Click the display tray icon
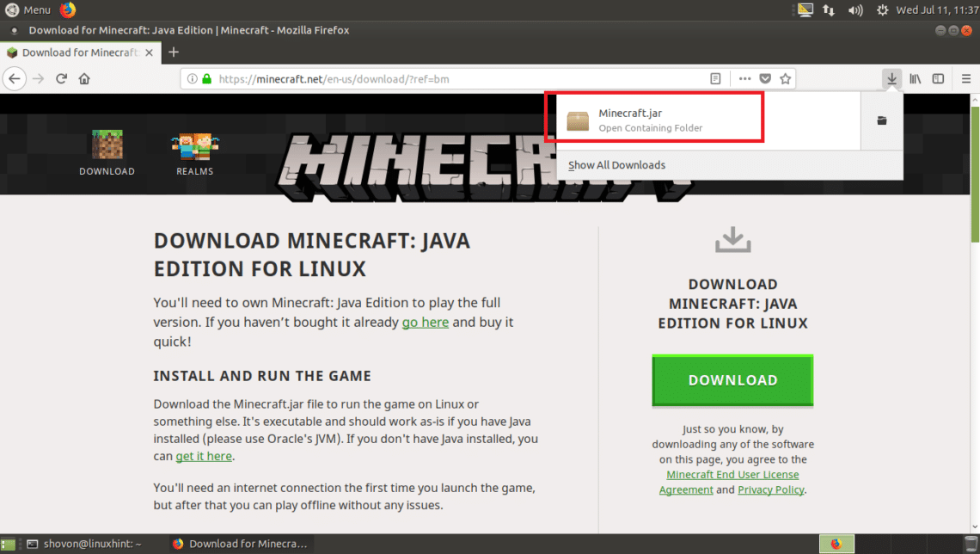 [805, 10]
